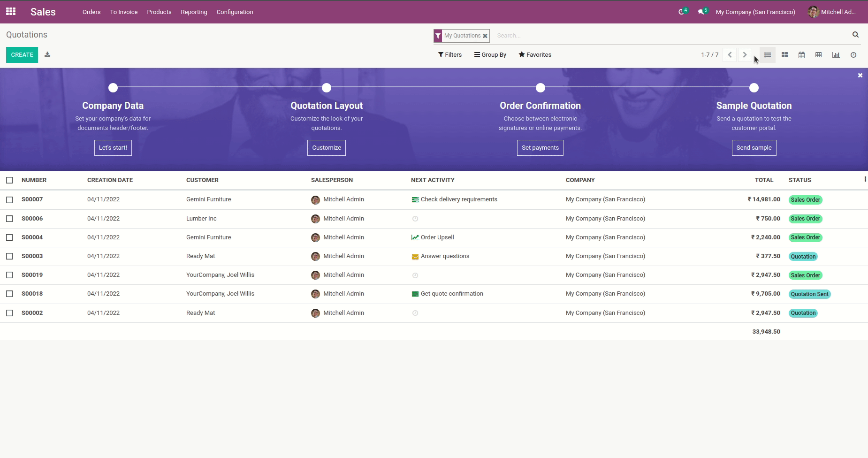Open the Filters dropdown
Viewport: 868px width, 458px height.
pyautogui.click(x=450, y=55)
